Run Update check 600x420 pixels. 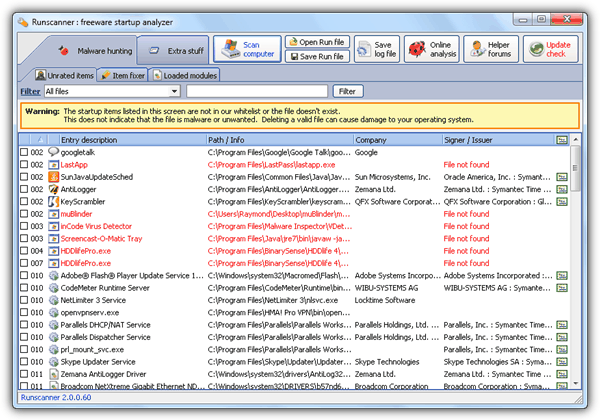551,49
